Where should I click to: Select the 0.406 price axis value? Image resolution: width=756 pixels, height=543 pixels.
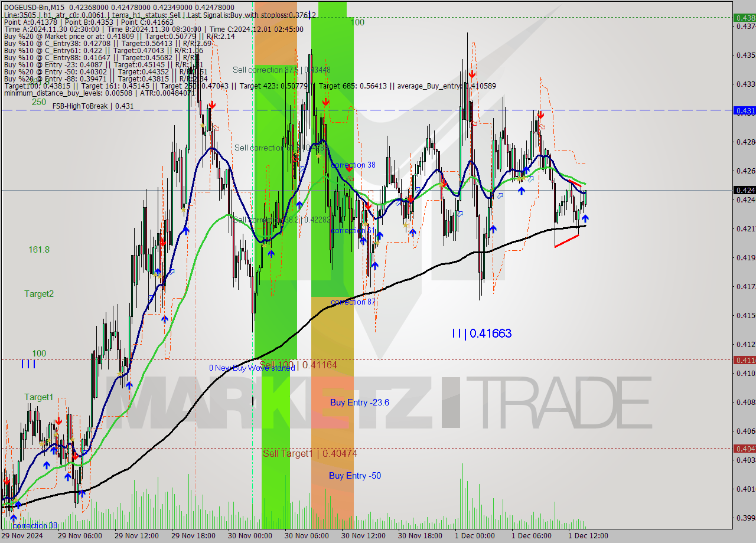(x=746, y=431)
